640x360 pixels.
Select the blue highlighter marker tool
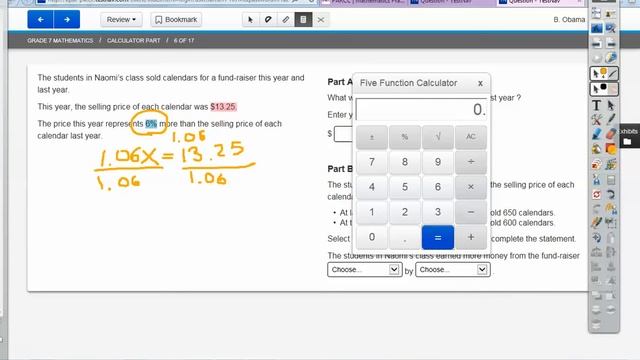coord(596,134)
